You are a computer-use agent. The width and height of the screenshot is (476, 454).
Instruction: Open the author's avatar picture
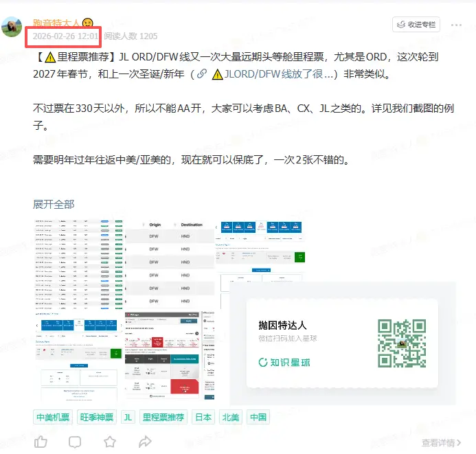click(x=12, y=27)
